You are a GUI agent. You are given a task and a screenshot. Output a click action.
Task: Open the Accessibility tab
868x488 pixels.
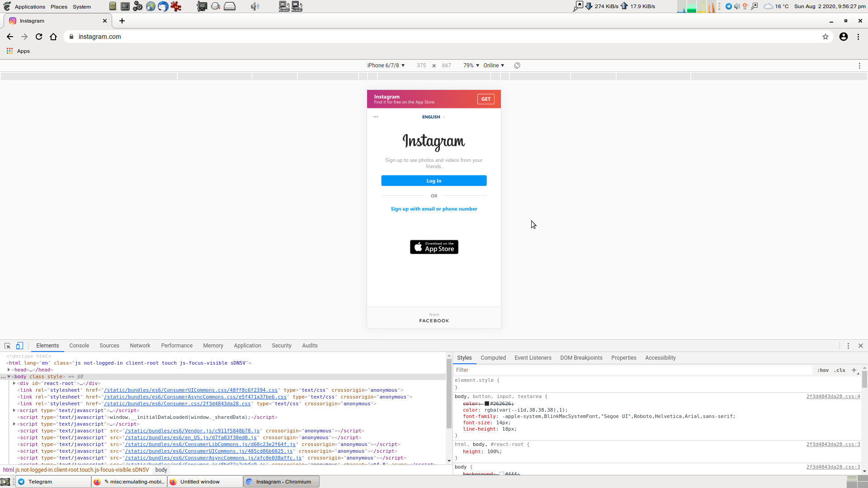660,358
